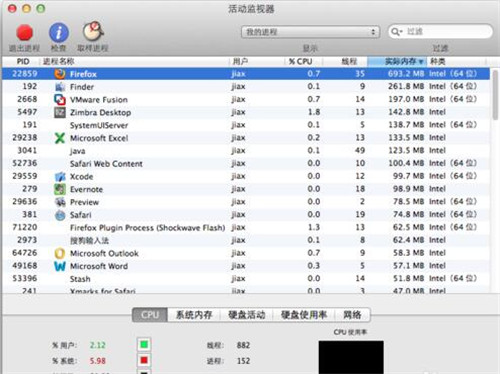Click the red system CPU color swatch
Image resolution: width=500 pixels, height=374 pixels.
coord(144,360)
